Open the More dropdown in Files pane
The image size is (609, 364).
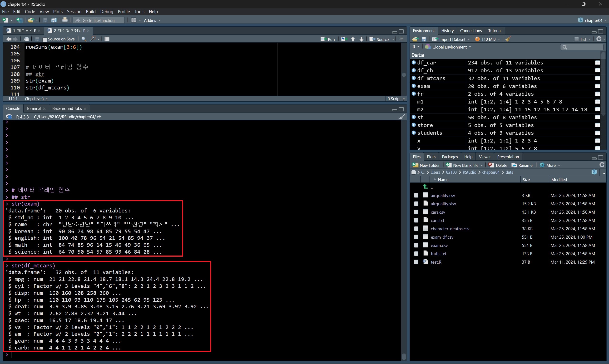[550, 165]
